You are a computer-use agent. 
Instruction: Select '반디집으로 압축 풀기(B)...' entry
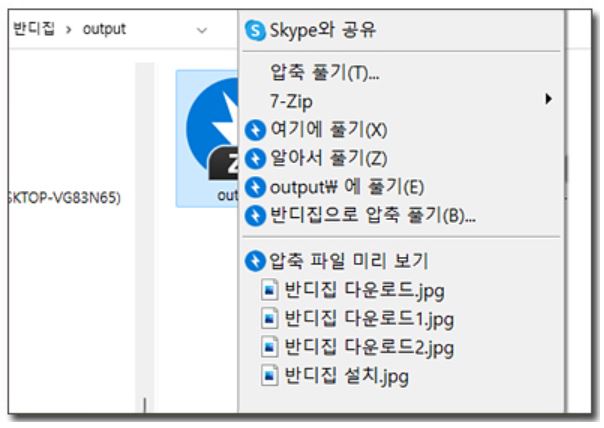coord(373,215)
